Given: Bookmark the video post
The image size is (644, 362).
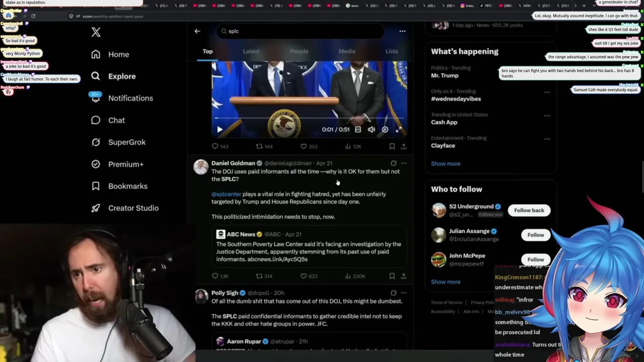Looking at the screenshot, I should pos(392,146).
